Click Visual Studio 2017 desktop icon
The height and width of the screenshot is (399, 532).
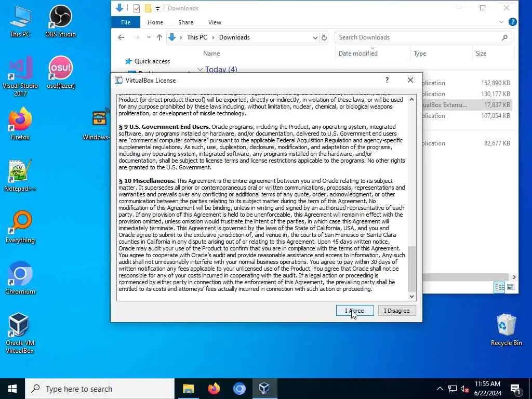(x=20, y=77)
